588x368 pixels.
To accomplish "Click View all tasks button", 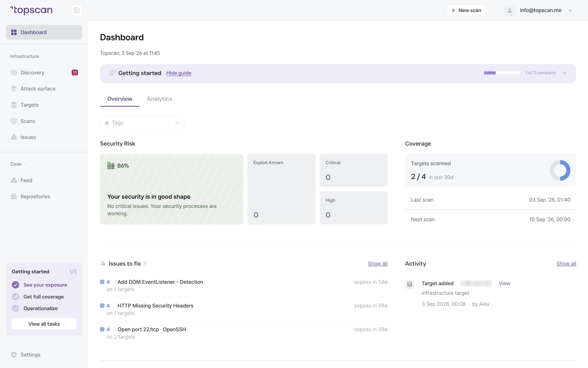I will (x=44, y=324).
